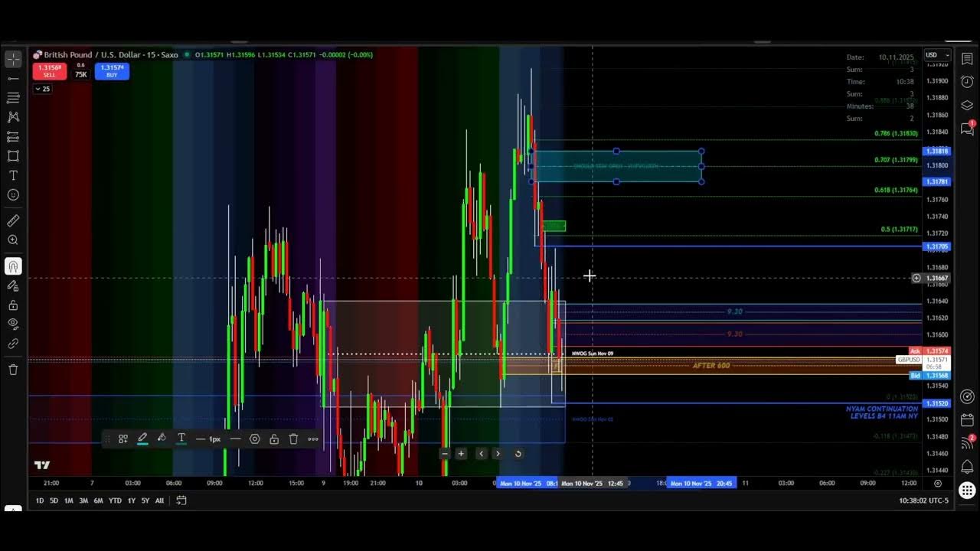Open the British Pound / U.S. Dollar symbol search
Viewport: 980px width, 551px height.
pyautogui.click(x=110, y=55)
